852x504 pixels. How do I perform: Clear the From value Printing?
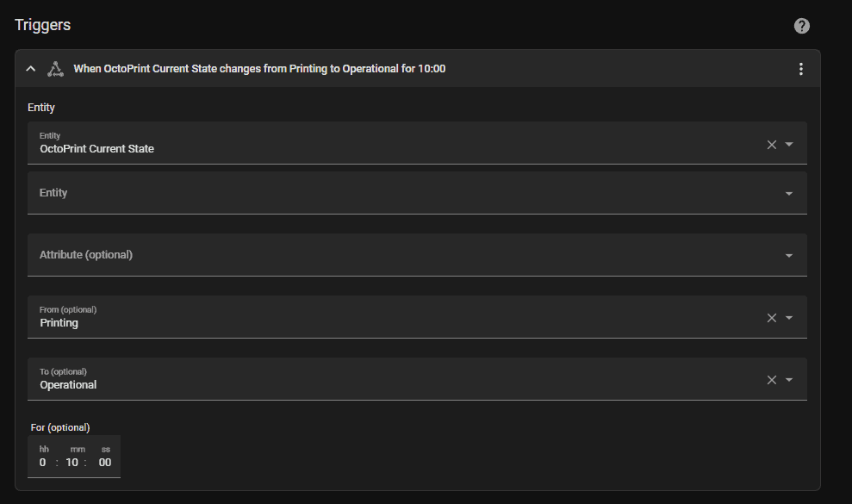pyautogui.click(x=772, y=318)
